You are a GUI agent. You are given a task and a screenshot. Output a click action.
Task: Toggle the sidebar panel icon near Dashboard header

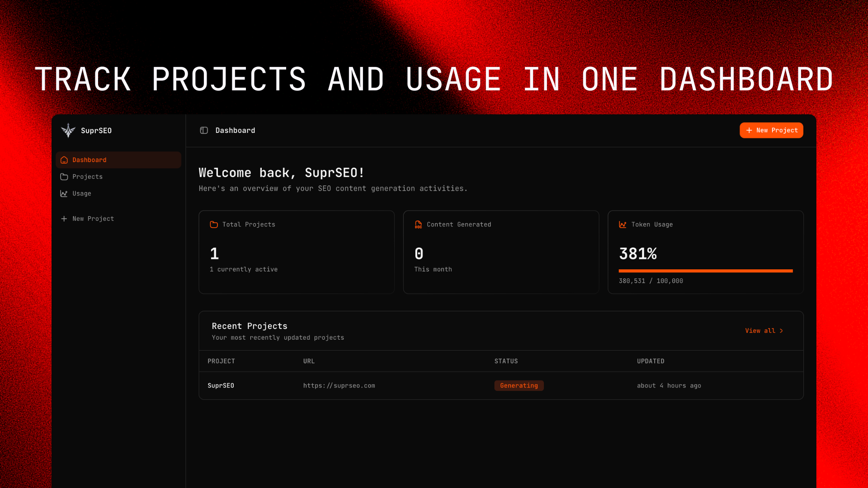pyautogui.click(x=204, y=130)
